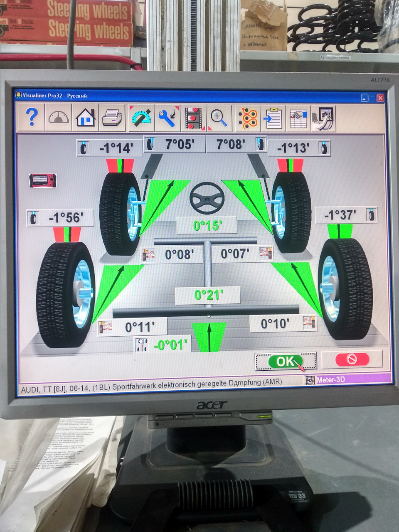The image size is (399, 532).
Task: Cancel with the red prohibition button
Action: 352,360
